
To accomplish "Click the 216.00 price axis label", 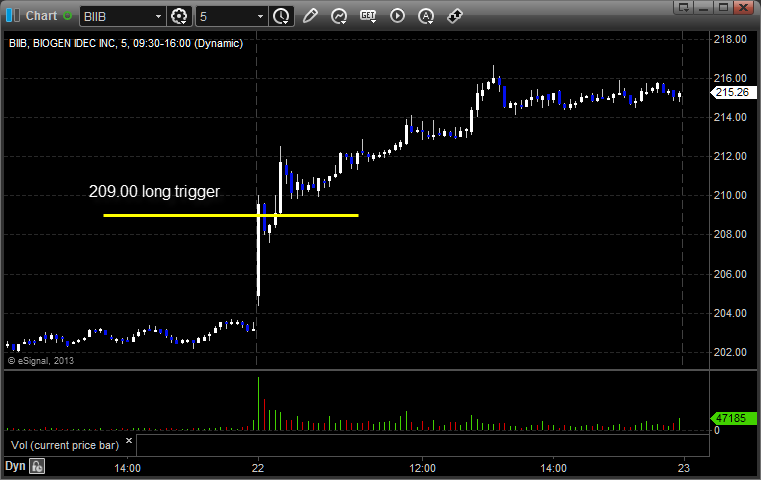I will (730, 78).
